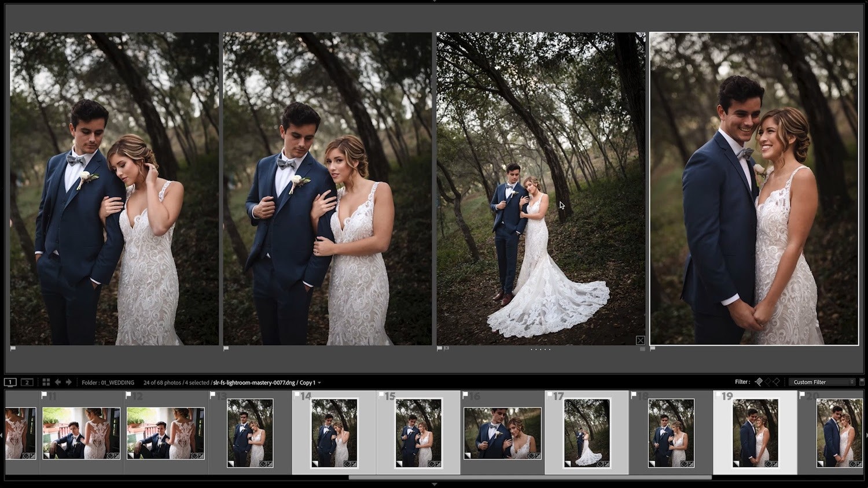Open the second window button labeled 2
The height and width of the screenshot is (488, 868).
pyautogui.click(x=27, y=382)
